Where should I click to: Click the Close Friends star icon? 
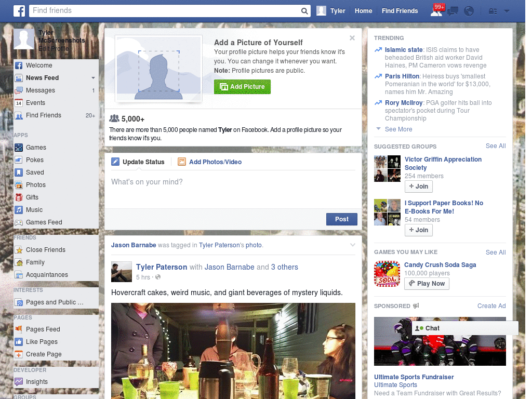coord(19,250)
